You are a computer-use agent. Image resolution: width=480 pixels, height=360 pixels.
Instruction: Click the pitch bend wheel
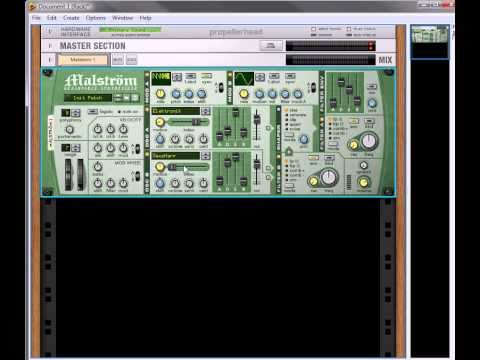tap(68, 174)
